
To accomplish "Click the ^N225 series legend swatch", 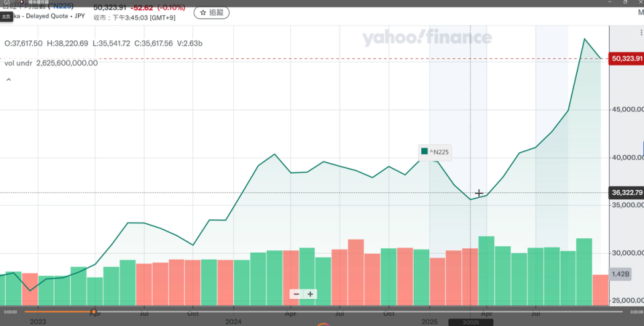I will (424, 152).
